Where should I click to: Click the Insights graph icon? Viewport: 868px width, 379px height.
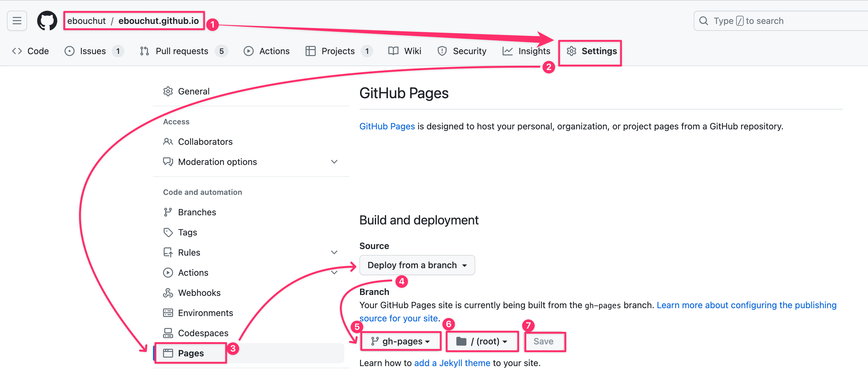click(507, 51)
